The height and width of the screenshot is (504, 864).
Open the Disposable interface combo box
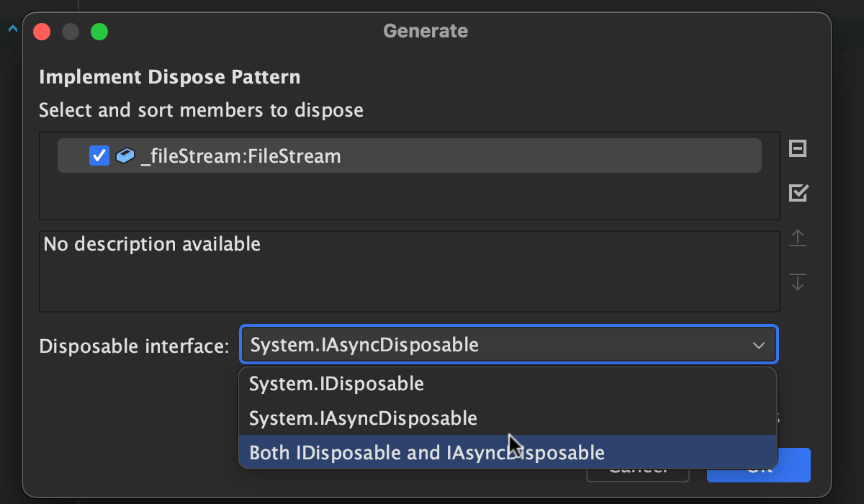[497, 345]
